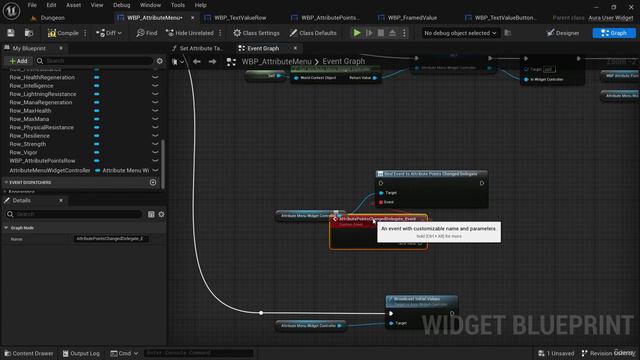Open the Tools menu
The width and height of the screenshot is (640, 360).
point(178,5)
